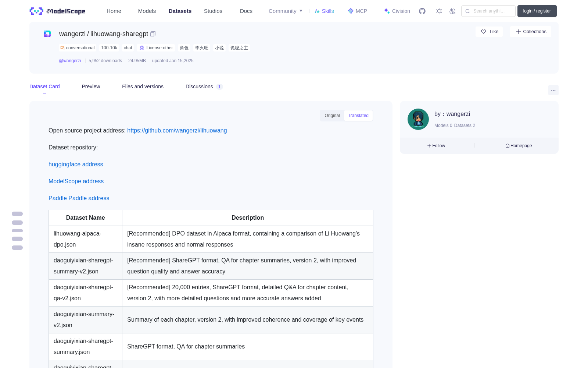Add to Collections with plus button
588x368 pixels.
click(531, 32)
